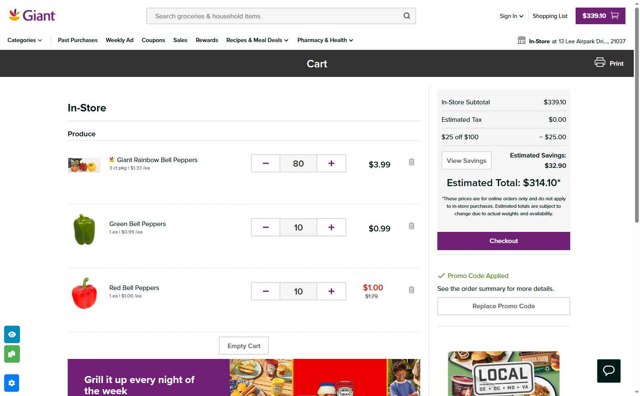The width and height of the screenshot is (640, 396).
Task: Click Replace Promo Code button
Action: [x=503, y=306]
